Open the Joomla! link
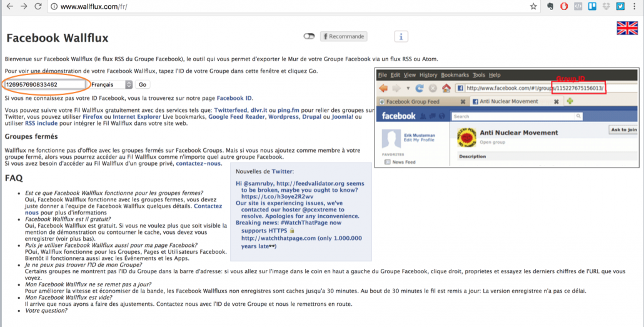644x327 pixels. pos(342,117)
